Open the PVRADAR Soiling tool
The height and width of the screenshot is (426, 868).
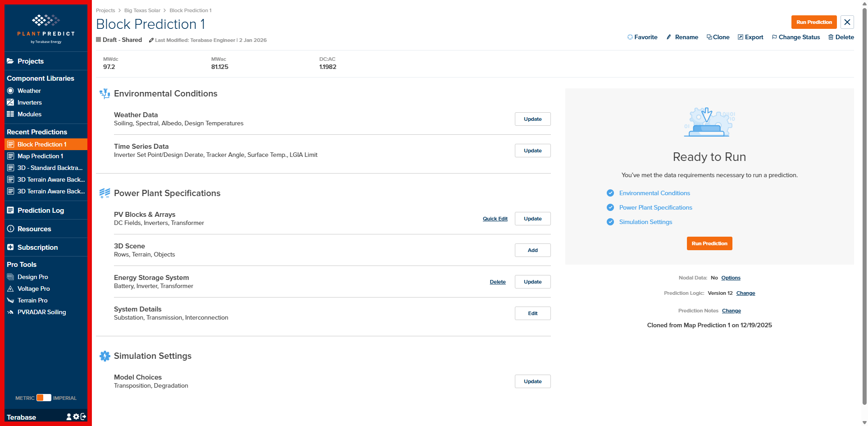41,312
